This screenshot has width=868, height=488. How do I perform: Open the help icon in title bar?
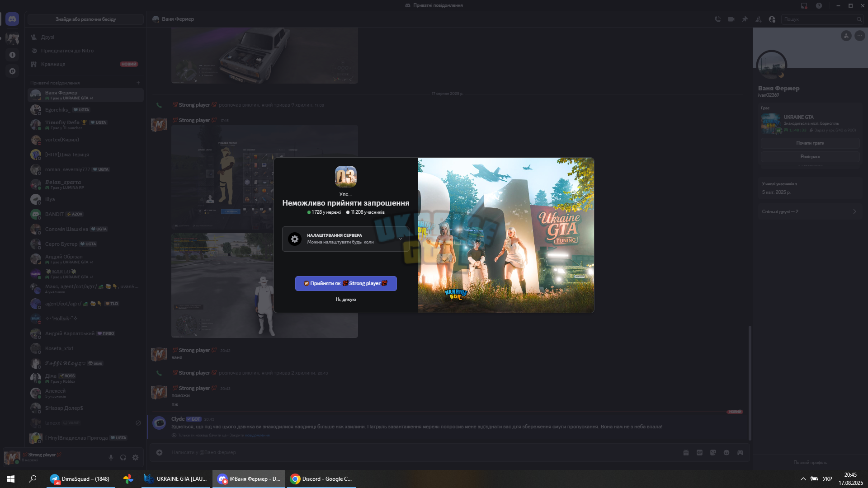(x=819, y=5)
